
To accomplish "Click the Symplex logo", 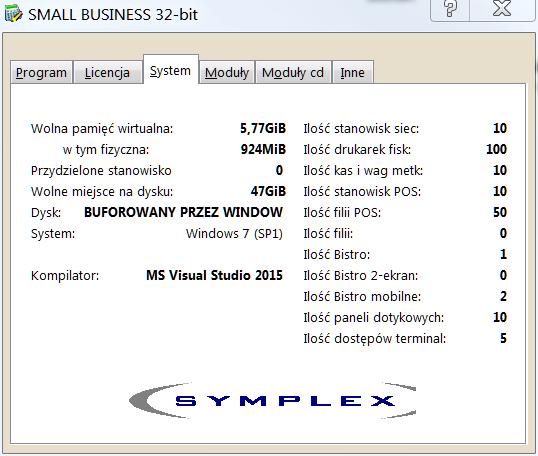I will 272,400.
